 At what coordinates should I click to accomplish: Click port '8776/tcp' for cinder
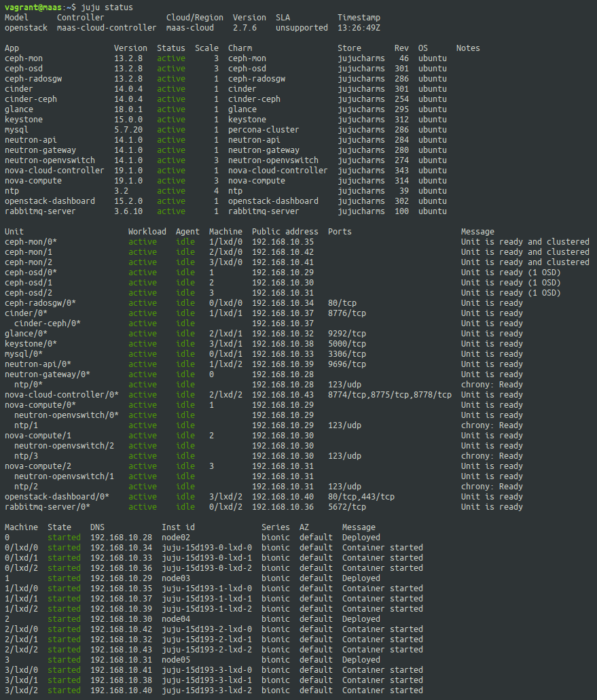(346, 313)
